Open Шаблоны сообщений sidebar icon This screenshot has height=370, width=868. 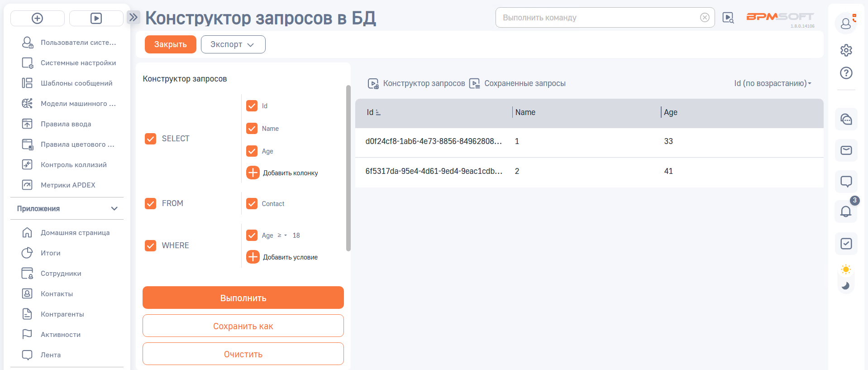coord(28,83)
